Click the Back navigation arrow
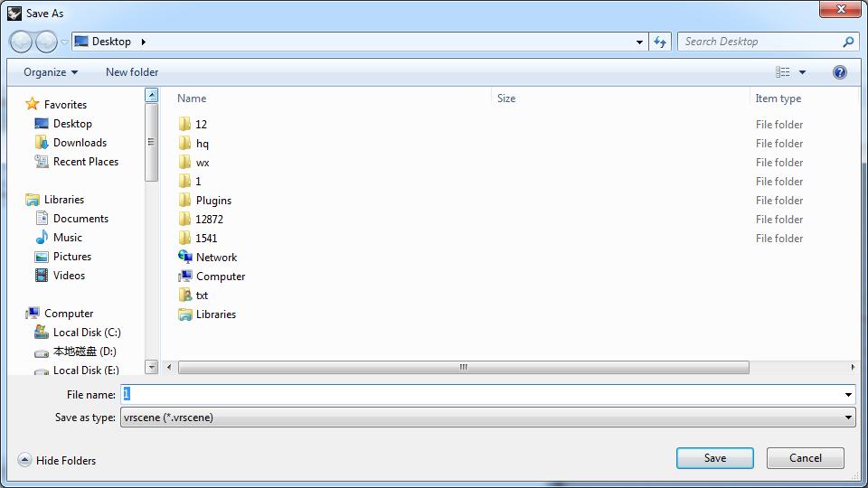The image size is (868, 488). 21,42
